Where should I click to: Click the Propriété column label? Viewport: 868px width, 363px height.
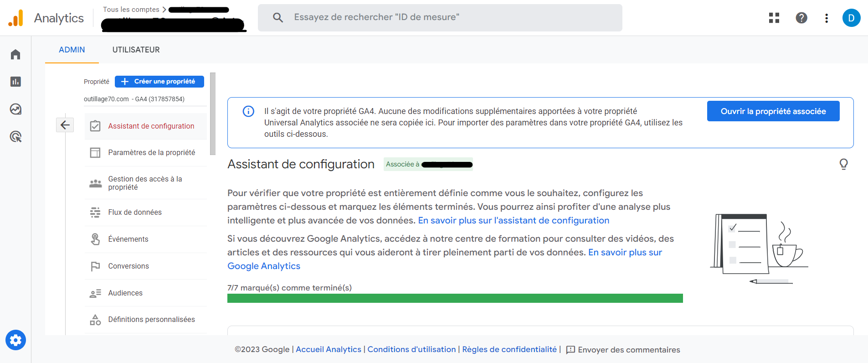click(97, 82)
